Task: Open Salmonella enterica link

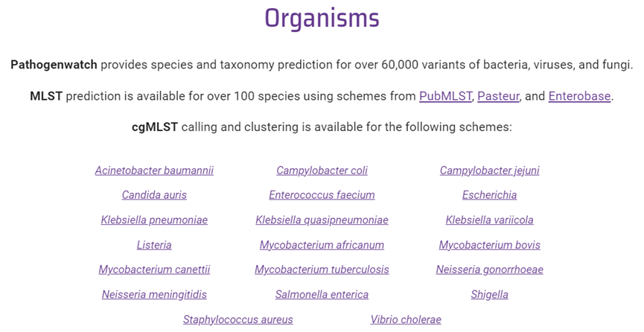Action: (322, 295)
